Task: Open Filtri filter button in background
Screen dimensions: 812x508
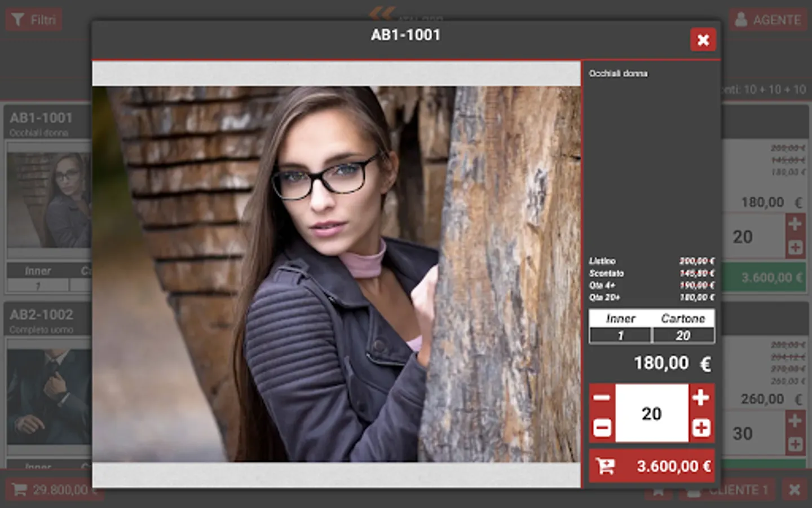Action: coord(34,20)
